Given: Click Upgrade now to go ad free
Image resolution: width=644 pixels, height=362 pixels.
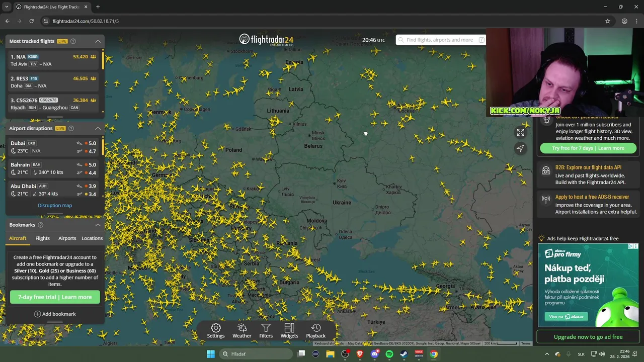Looking at the screenshot, I should coord(588,337).
